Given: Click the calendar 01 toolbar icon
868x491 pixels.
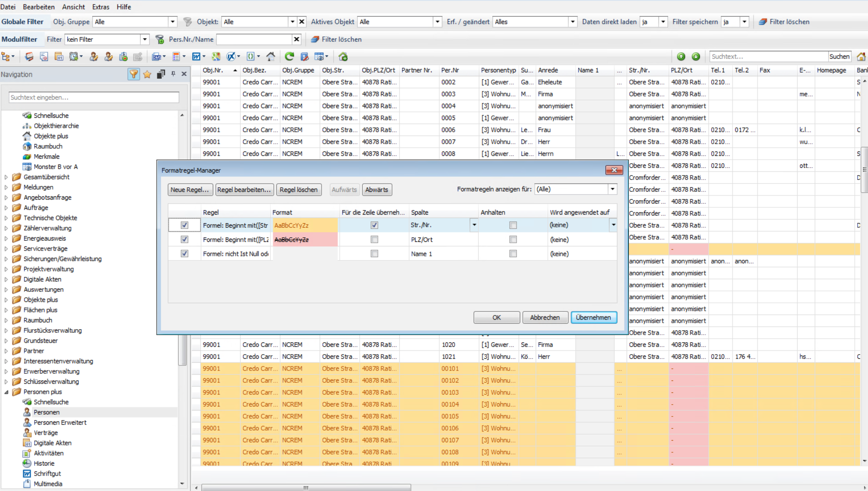Looking at the screenshot, I should click(59, 56).
